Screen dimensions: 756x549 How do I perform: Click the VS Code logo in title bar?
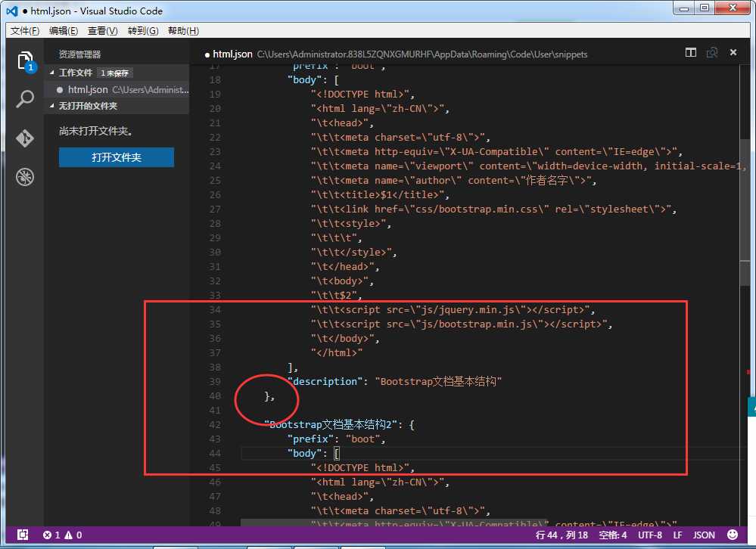(12, 11)
